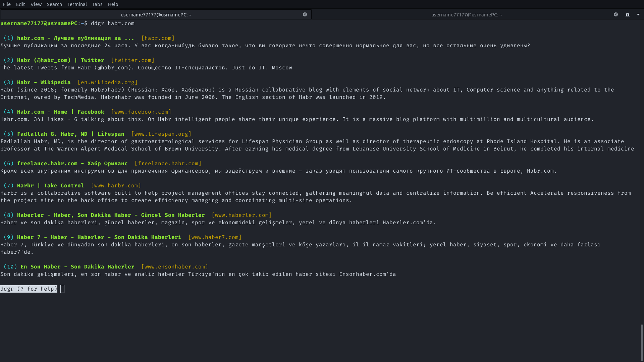644x362 pixels.
Task: Open the View menu
Action: (36, 4)
